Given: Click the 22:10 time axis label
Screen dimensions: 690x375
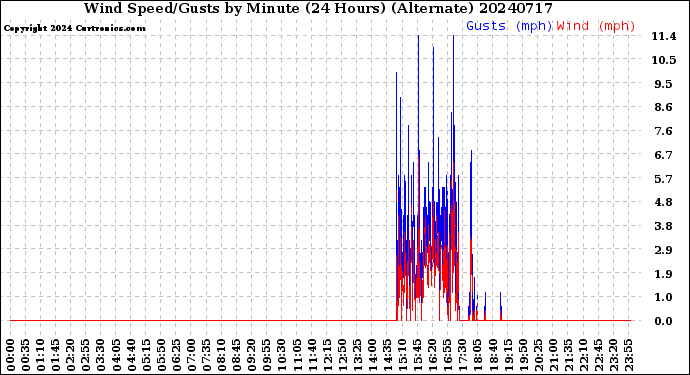Looking at the screenshot, I should [x=584, y=355].
